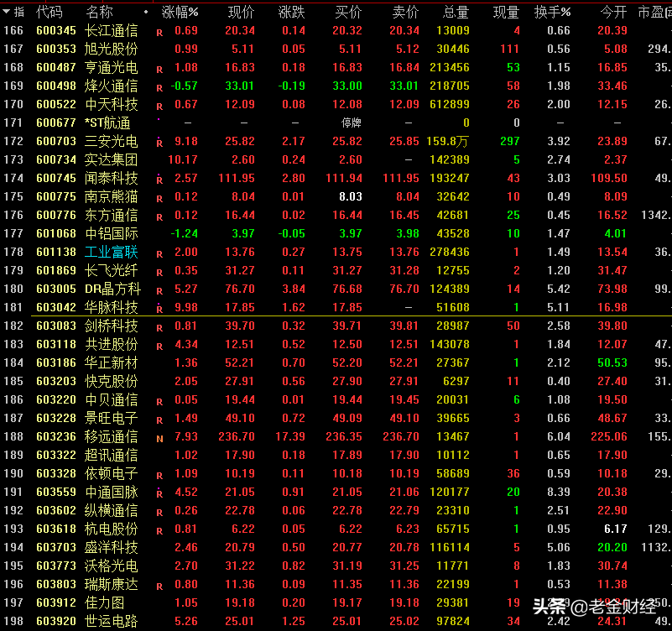Screen dimensions: 672x631
Task: Sort by 买价 column header
Action: [348, 12]
